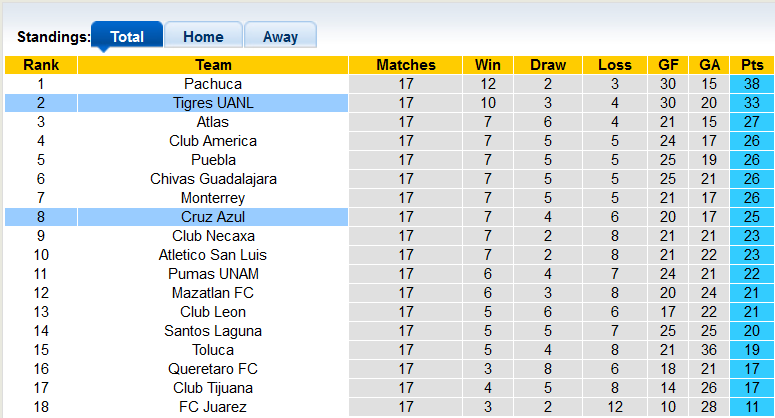Open the FC Juarez team entry

point(213,407)
